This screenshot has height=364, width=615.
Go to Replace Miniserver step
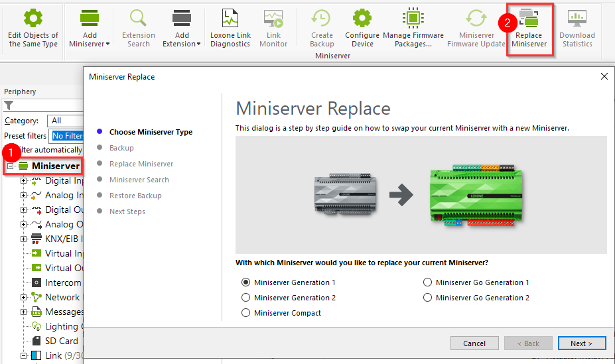click(x=141, y=164)
